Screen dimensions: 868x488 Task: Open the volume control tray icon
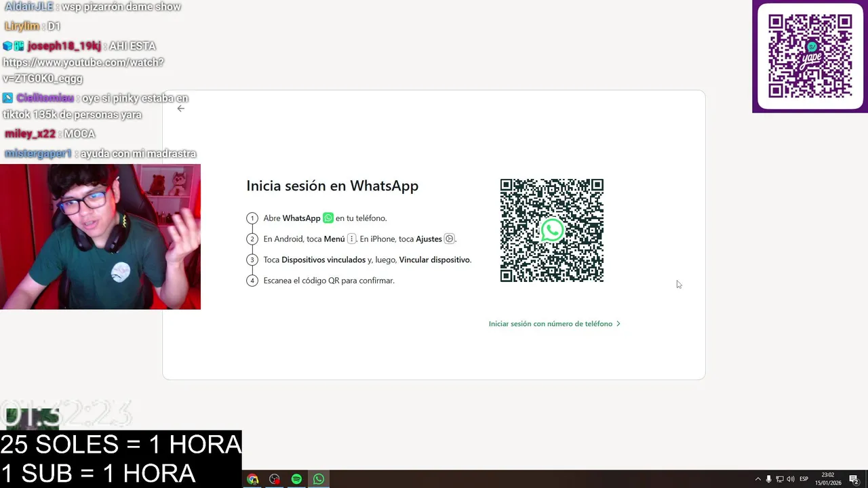pos(790,479)
